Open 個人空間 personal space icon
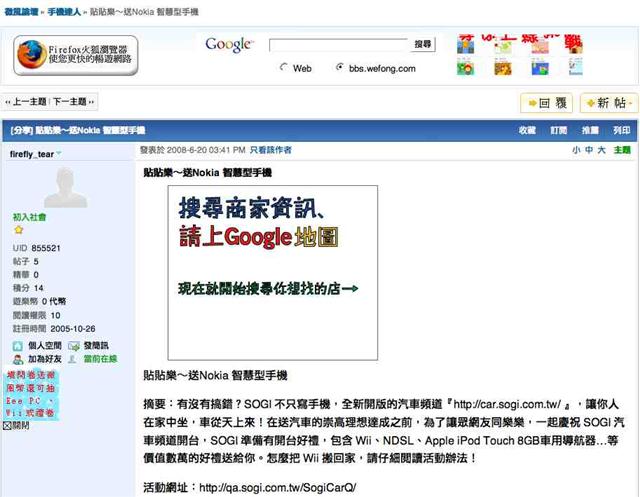Image resolution: width=640 pixels, height=497 pixels. (18, 346)
